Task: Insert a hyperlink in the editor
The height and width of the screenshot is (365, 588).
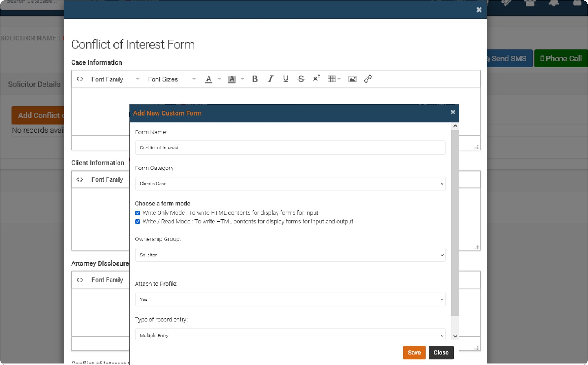Action: pos(368,79)
